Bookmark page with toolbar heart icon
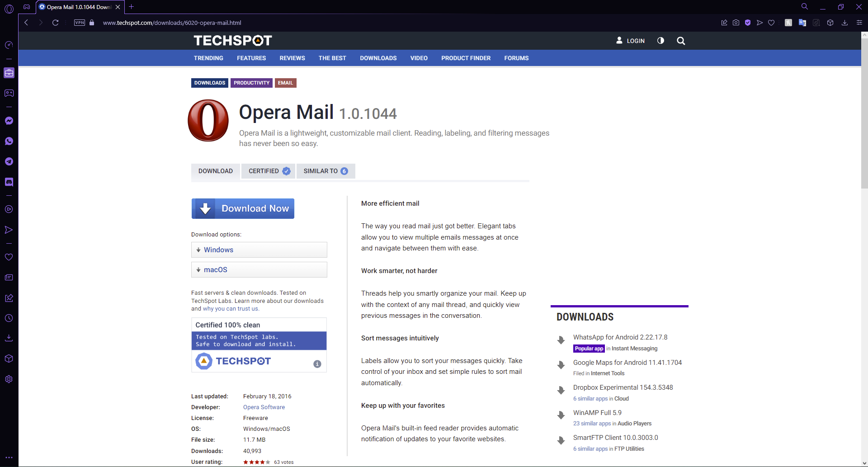The image size is (868, 467). [x=771, y=23]
